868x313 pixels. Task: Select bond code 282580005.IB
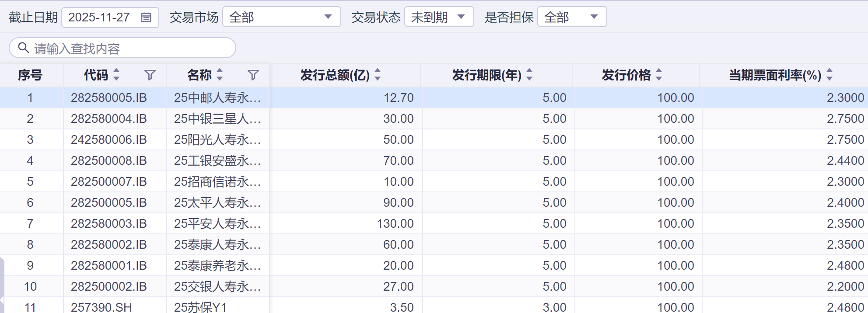coord(109,98)
